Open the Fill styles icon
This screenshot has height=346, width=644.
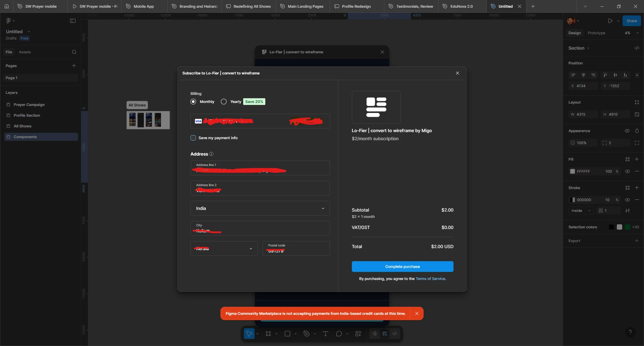[x=627, y=159]
